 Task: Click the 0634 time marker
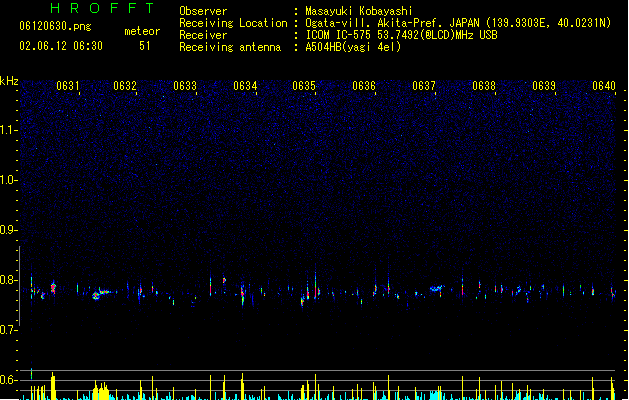click(x=245, y=86)
